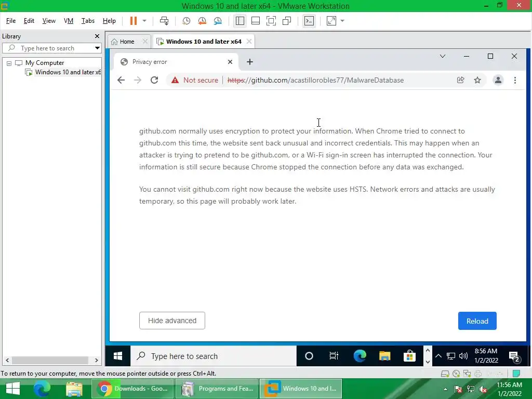Close the Privacy error Chrome tab

coord(230,62)
